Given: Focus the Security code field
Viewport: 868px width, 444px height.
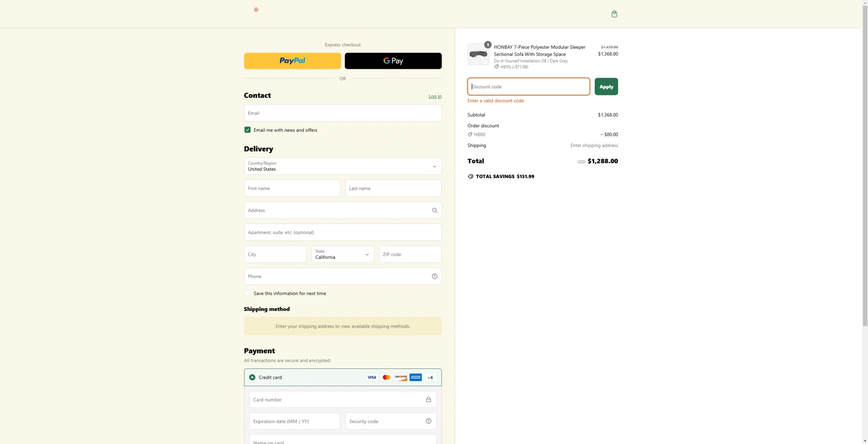Looking at the screenshot, I should (x=391, y=421).
